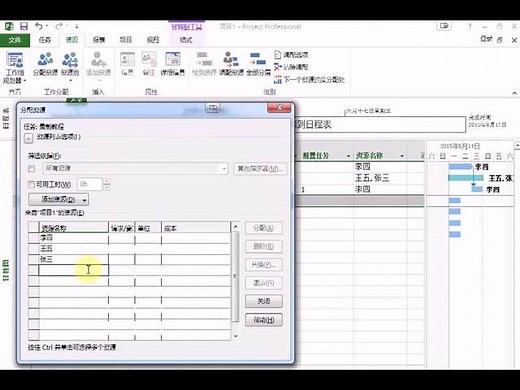520x390 pixels.
Task: Click the 登录 Sign in link
Action: 486,39
